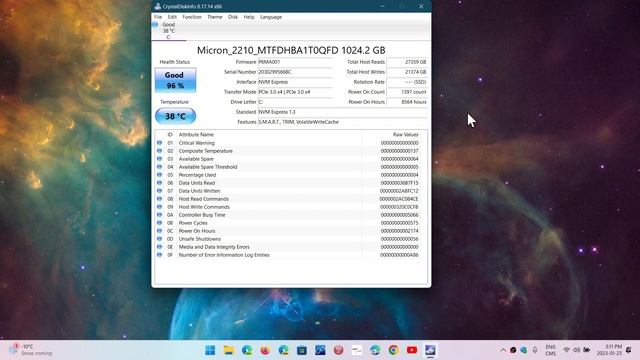This screenshot has height=360, width=640.
Task: Open the Function menu
Action: pos(192,17)
